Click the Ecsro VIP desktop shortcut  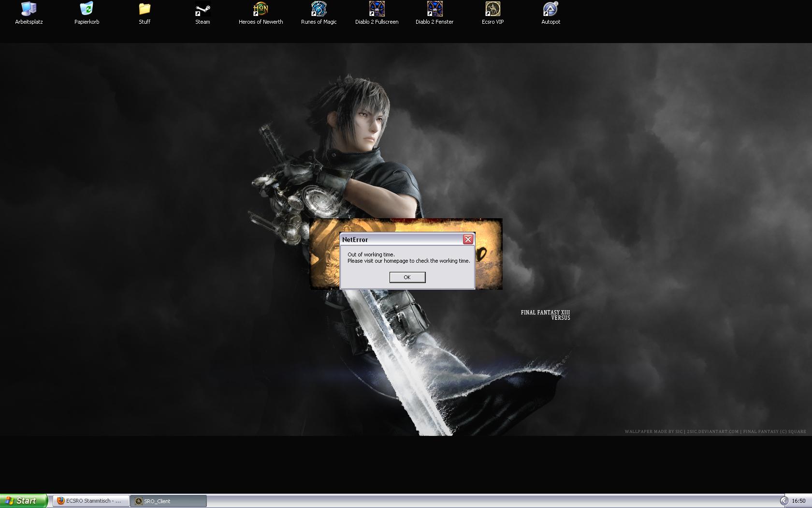coord(493,10)
